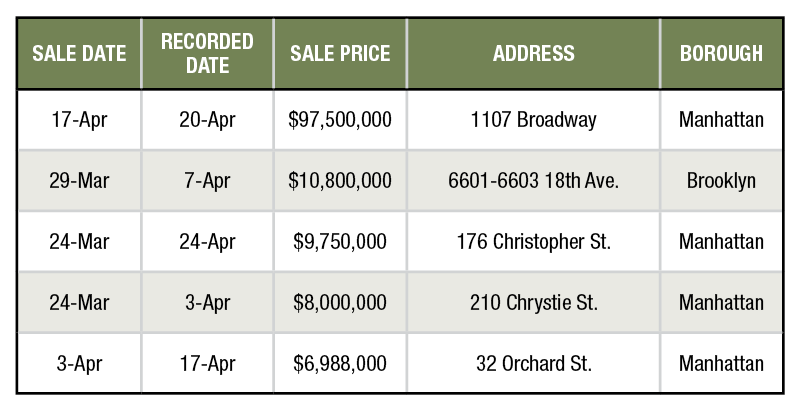
Task: Select the 29-Mar sale date cell
Action: (79, 181)
